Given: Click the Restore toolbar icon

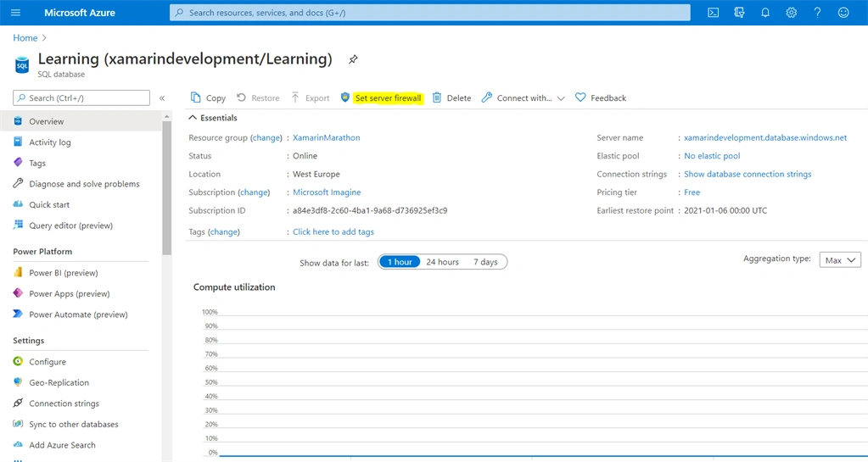Looking at the screenshot, I should coord(241,97).
